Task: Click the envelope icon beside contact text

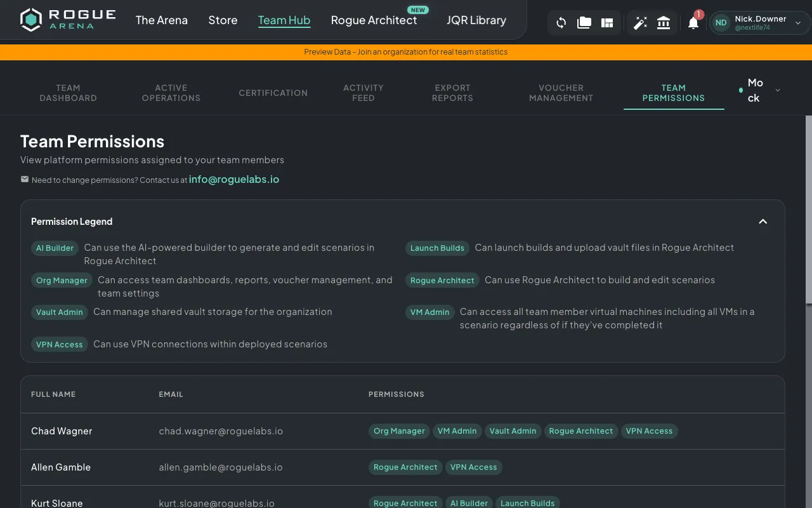Action: point(25,180)
